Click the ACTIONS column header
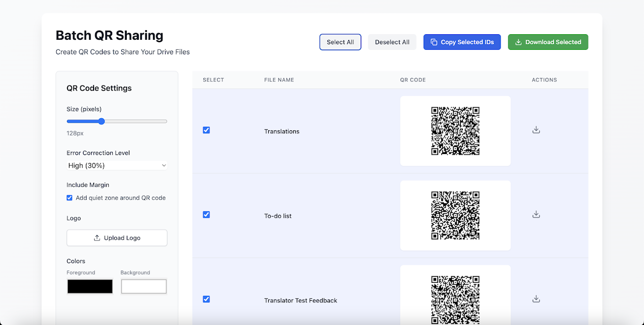Image resolution: width=644 pixels, height=325 pixels. [544, 80]
